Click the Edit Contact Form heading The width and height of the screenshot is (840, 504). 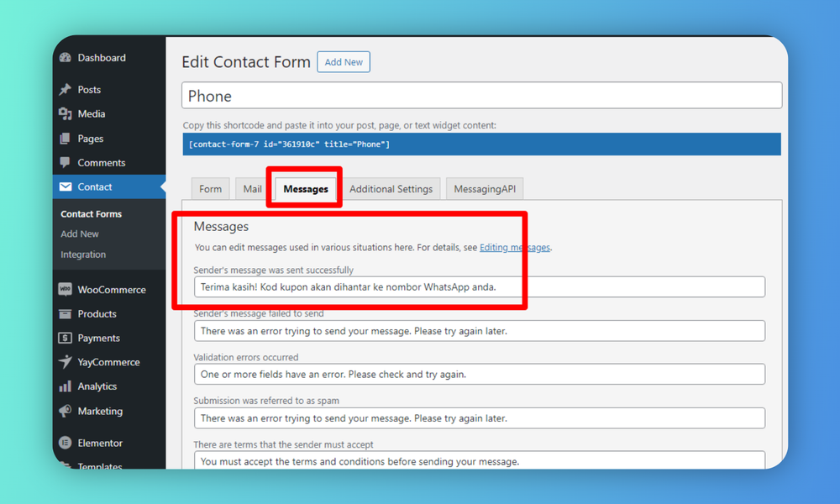click(246, 62)
